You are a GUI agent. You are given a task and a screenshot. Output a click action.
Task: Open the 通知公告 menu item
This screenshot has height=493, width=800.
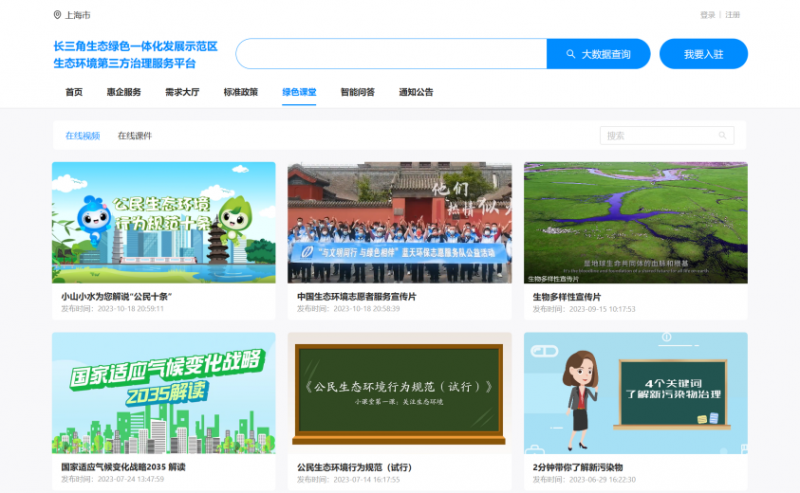point(416,92)
